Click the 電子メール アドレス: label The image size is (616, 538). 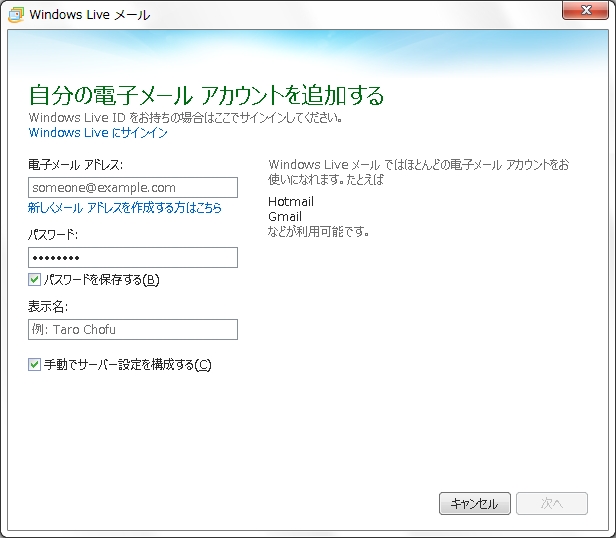coord(75,165)
